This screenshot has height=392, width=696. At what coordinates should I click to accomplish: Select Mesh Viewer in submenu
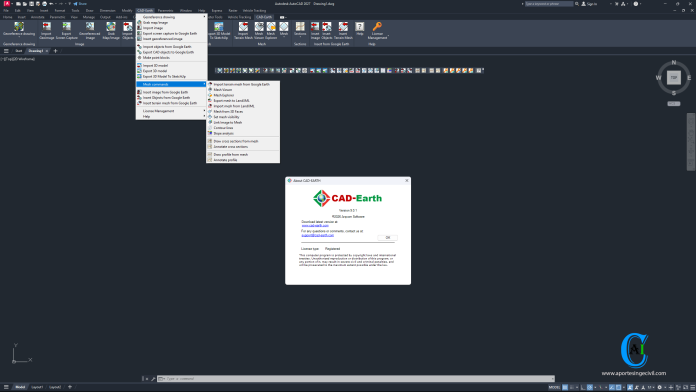243,90
